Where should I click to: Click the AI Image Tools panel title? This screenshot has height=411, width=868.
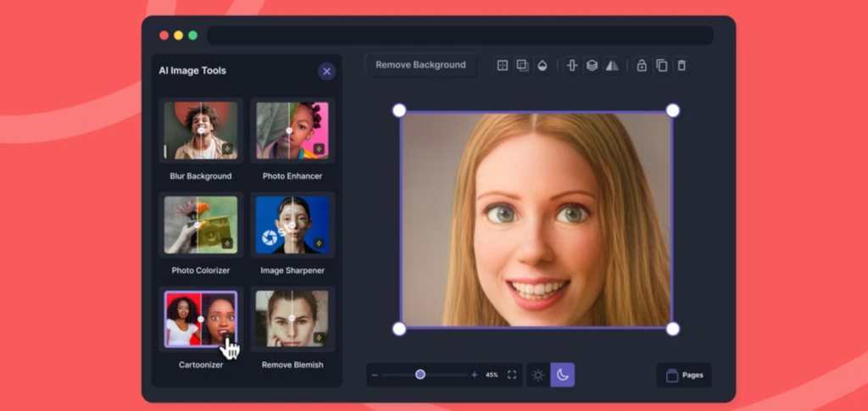[x=192, y=71]
